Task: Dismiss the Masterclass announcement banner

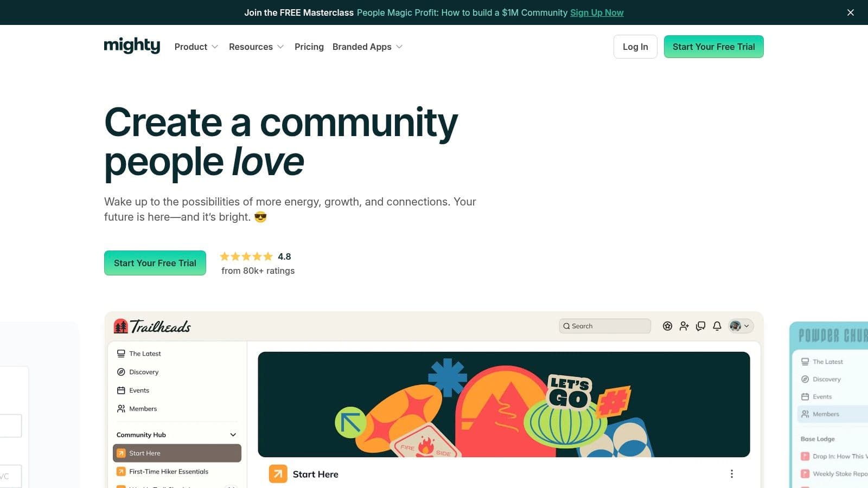Action: point(850,12)
